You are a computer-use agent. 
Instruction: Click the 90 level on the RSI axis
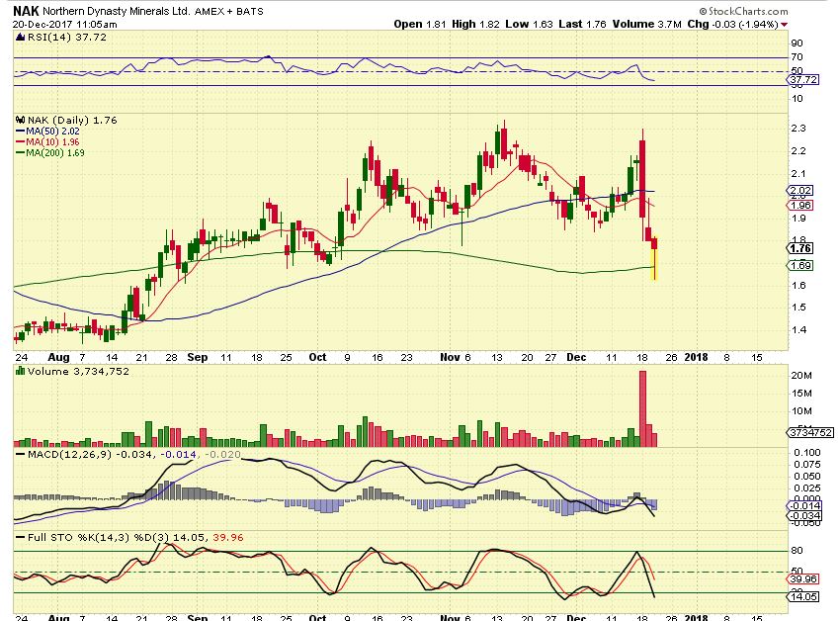click(798, 44)
